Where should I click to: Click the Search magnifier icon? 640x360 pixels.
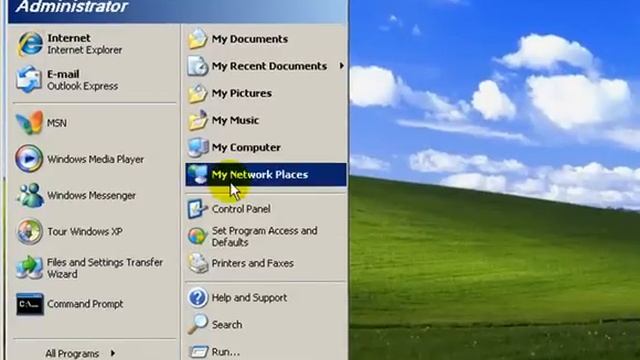point(198,324)
